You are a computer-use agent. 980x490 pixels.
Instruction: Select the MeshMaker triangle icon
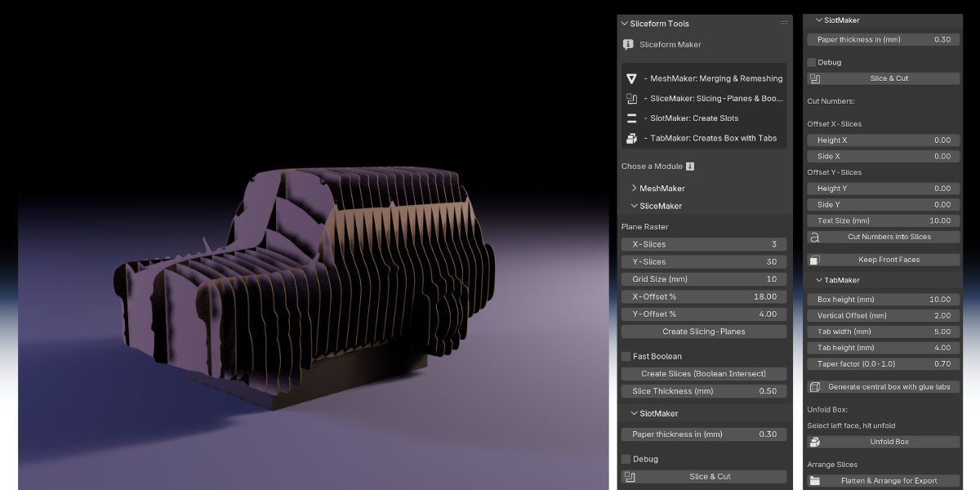pyautogui.click(x=632, y=78)
